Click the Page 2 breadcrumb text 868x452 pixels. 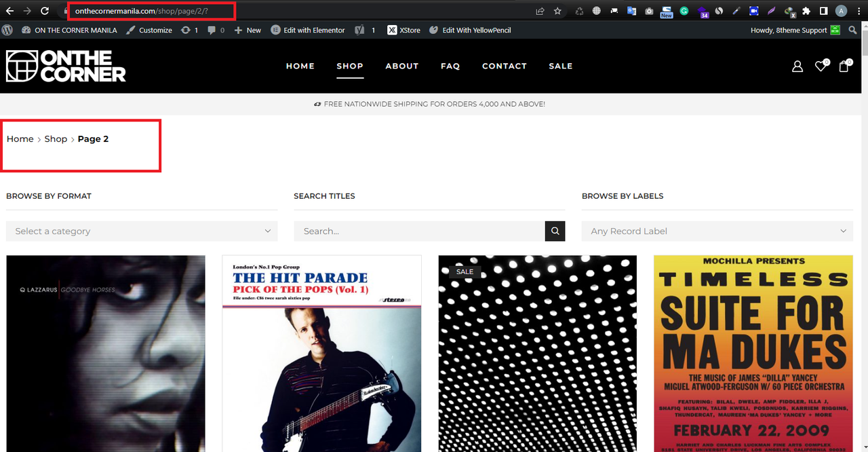coord(93,138)
